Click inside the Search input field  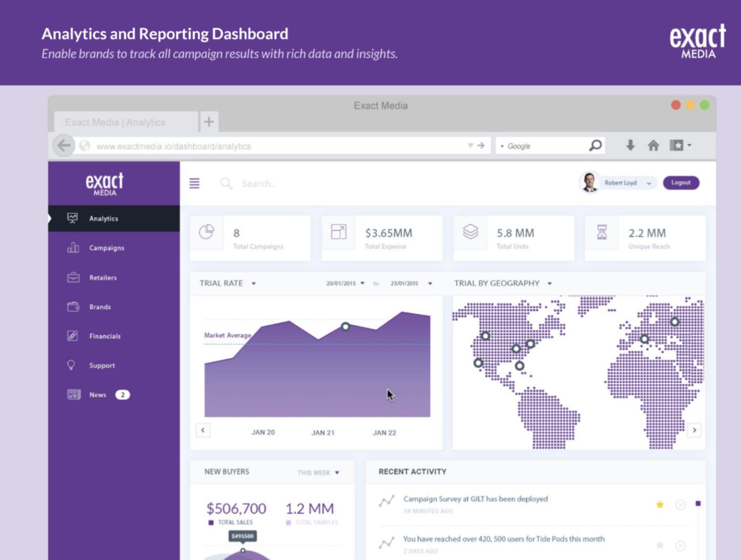(x=271, y=183)
